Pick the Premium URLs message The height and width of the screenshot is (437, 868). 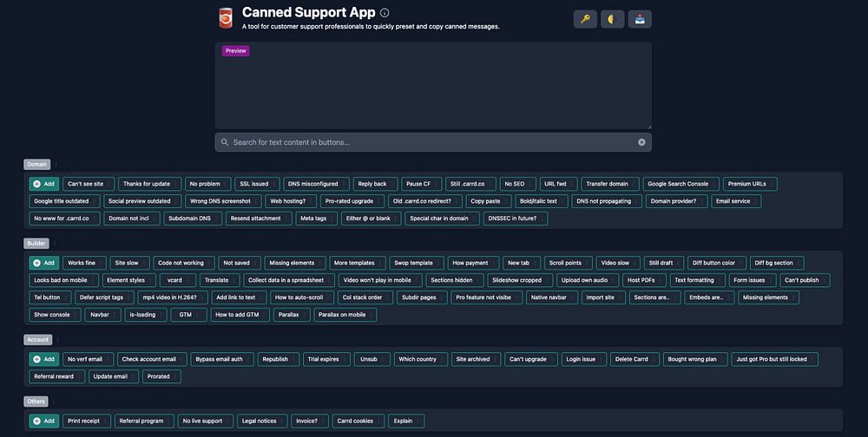(750, 184)
